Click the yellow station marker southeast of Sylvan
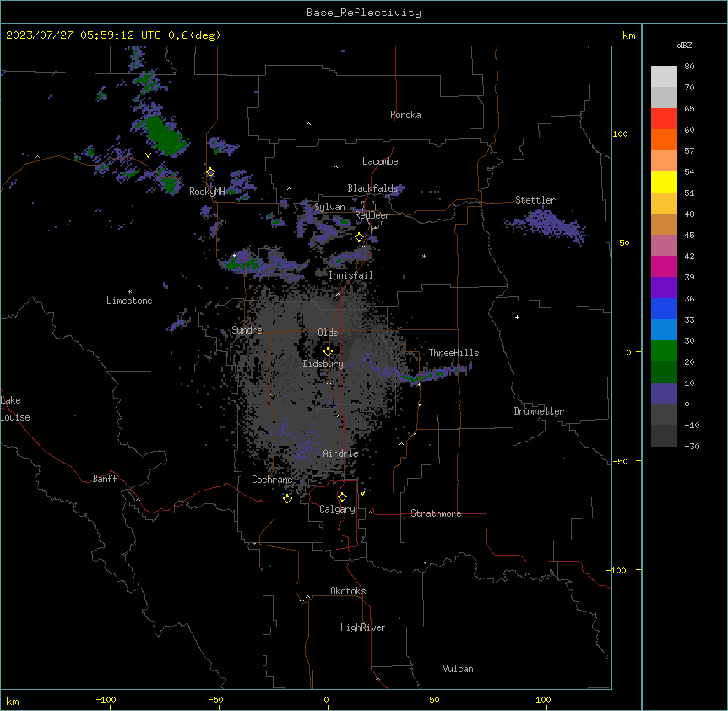The height and width of the screenshot is (711, 728). (x=359, y=237)
